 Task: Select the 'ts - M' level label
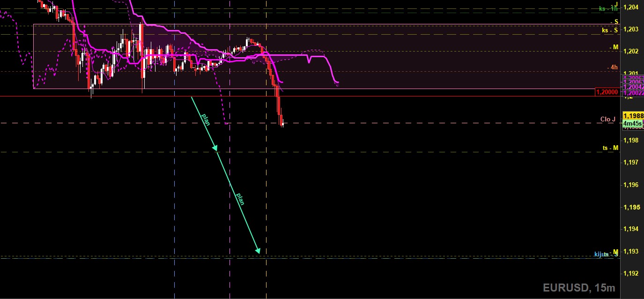(611, 148)
